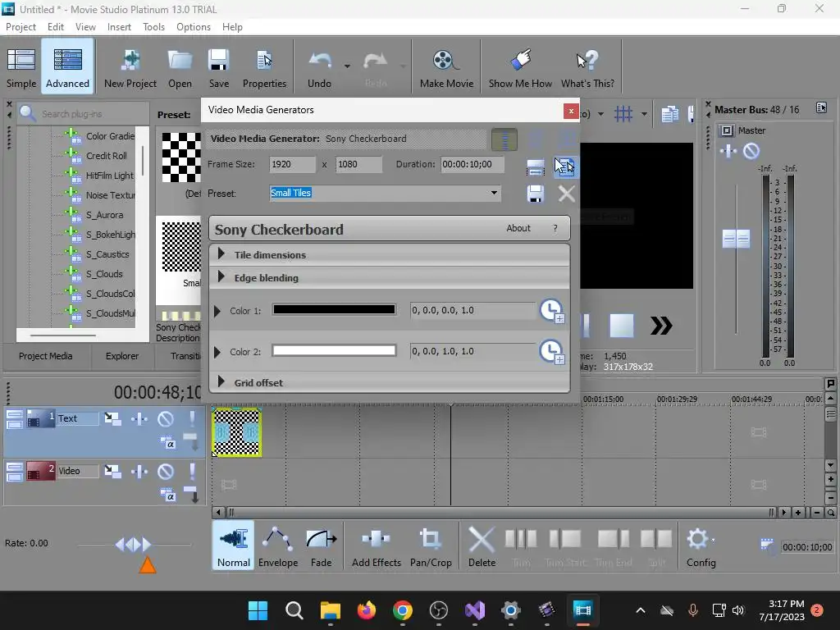This screenshot has width=840, height=630.
Task: Select the Envelope edit tool
Action: (x=278, y=547)
